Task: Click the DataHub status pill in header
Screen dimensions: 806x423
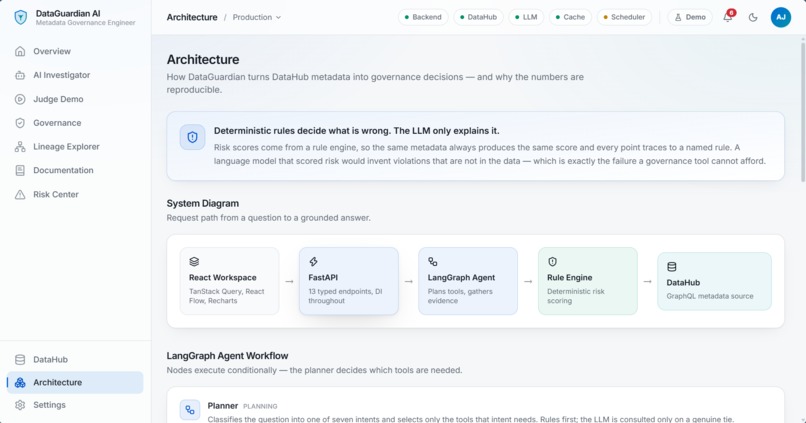Action: [x=478, y=17]
